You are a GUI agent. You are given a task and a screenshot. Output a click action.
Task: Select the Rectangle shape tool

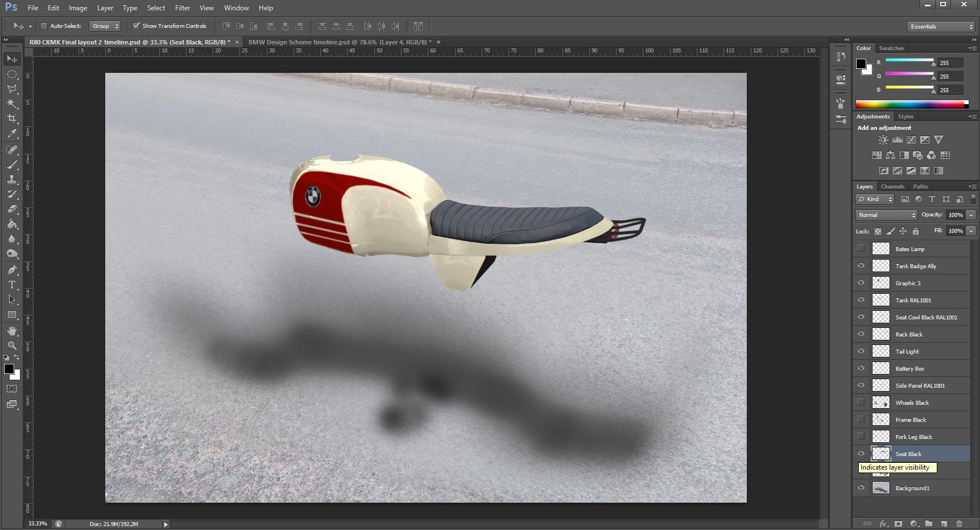click(x=12, y=314)
